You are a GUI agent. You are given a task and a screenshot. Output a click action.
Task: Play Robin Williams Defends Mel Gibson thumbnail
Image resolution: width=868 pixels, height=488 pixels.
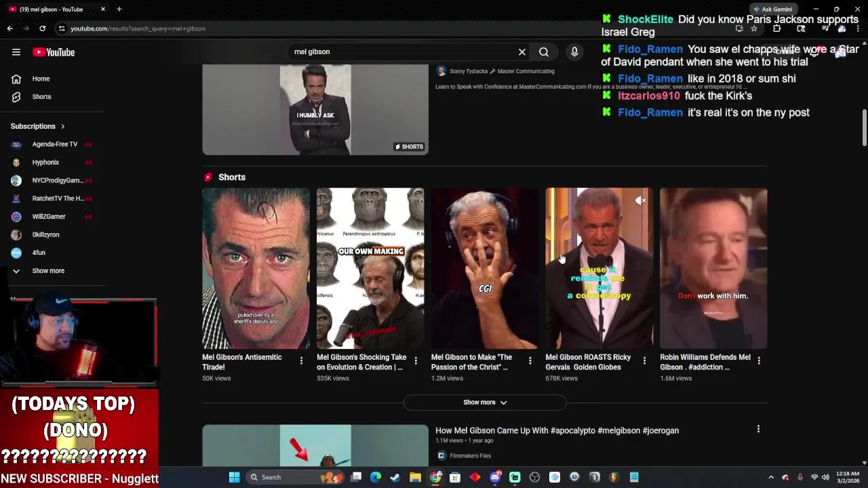coord(713,268)
